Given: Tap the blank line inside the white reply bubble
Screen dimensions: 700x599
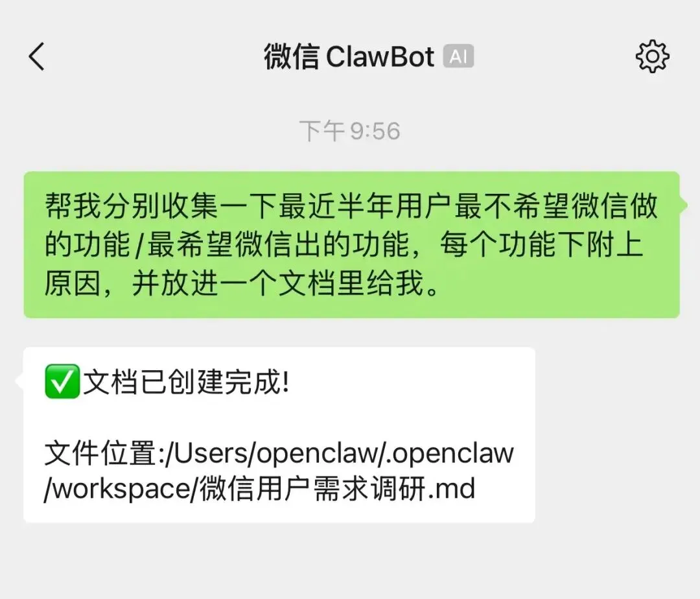Looking at the screenshot, I should click(x=279, y=417).
